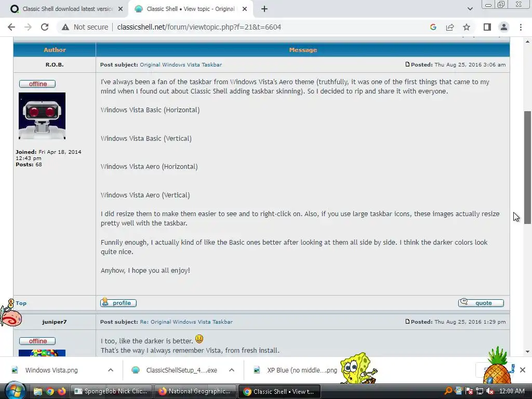
Task: Jump to Top link
Action: click(x=21, y=303)
